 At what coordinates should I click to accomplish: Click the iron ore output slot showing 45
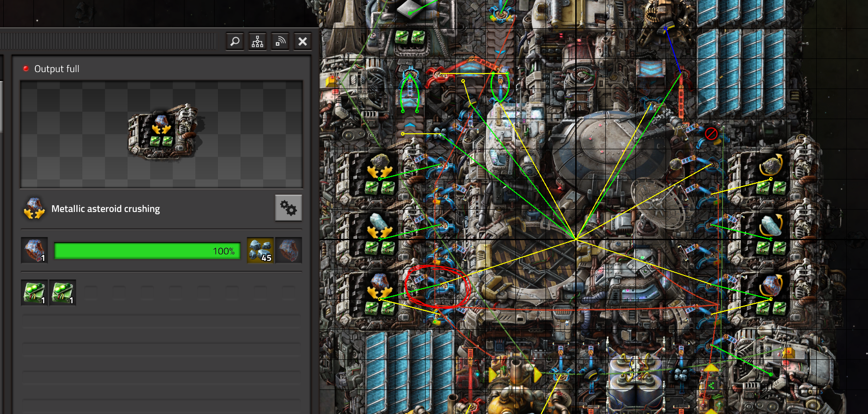[x=260, y=250]
